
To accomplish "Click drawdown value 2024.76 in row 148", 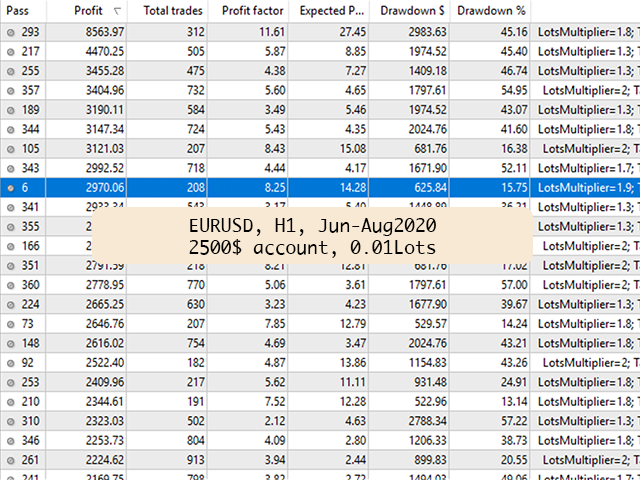I will [428, 343].
